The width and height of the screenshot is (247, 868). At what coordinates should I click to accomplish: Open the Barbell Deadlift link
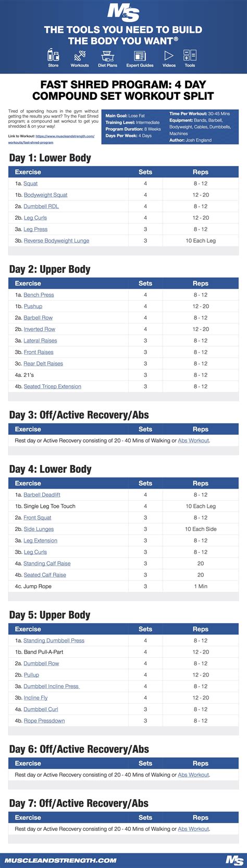[42, 495]
